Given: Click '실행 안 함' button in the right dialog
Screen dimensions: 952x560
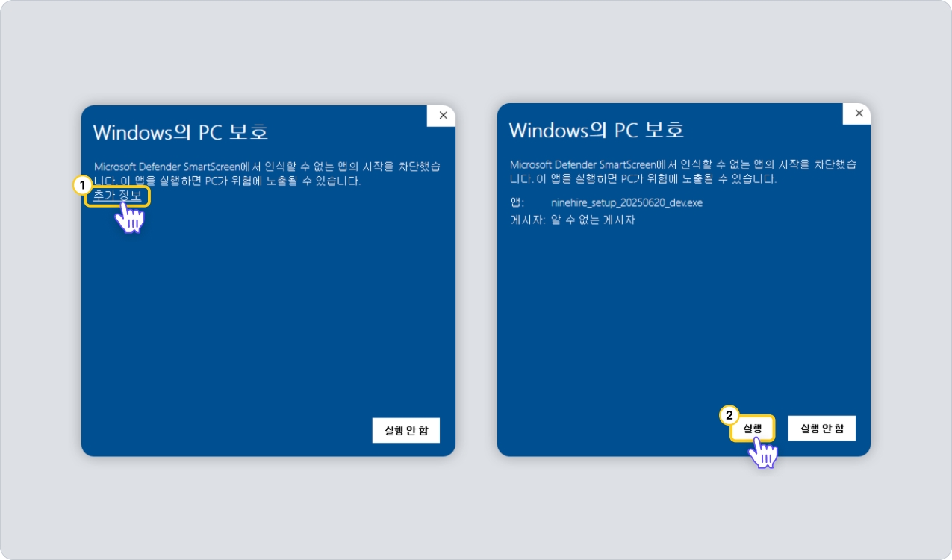Looking at the screenshot, I should (x=822, y=429).
